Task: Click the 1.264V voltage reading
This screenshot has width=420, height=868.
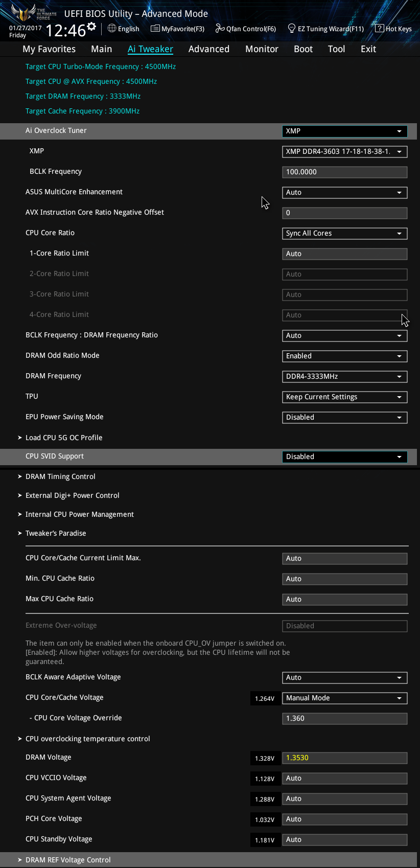Action: pos(265,698)
